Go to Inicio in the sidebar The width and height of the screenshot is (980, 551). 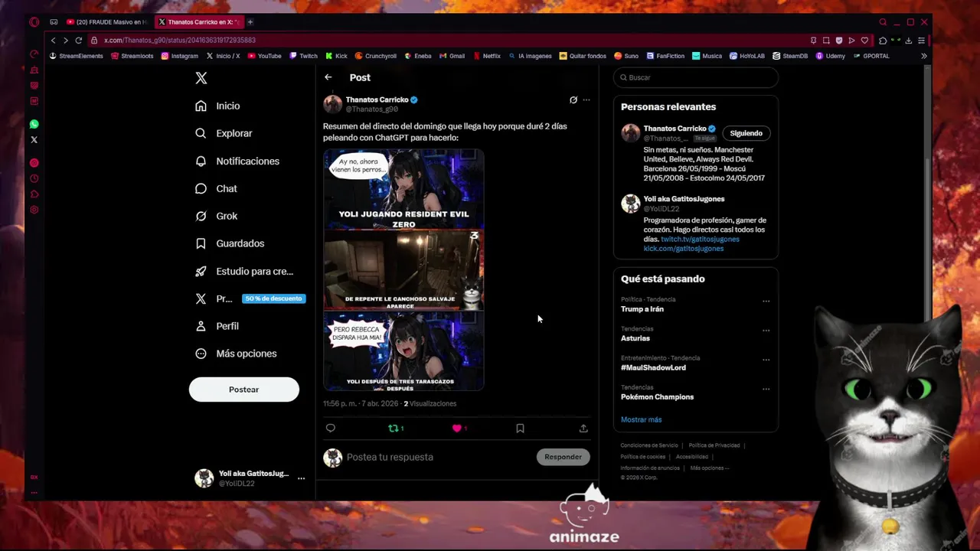(217, 106)
